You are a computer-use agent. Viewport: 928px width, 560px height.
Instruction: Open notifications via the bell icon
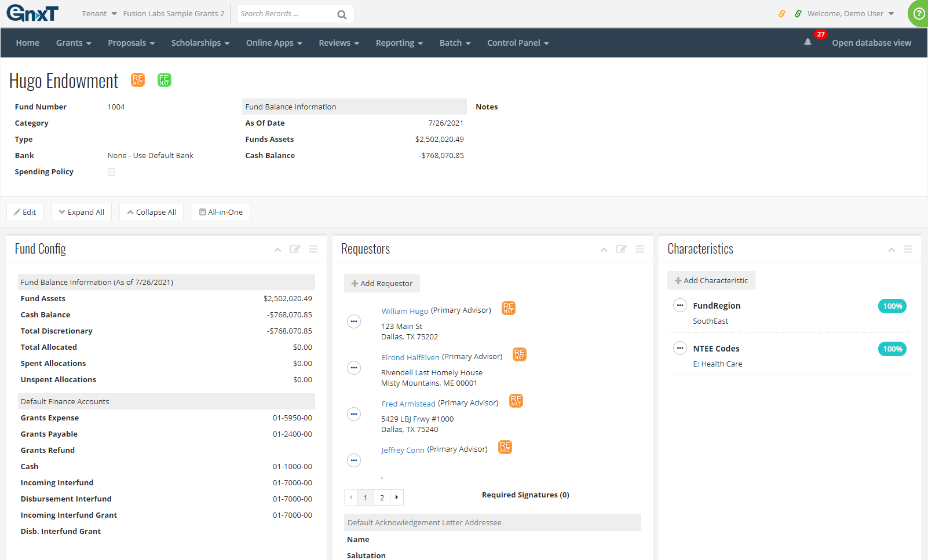point(808,42)
